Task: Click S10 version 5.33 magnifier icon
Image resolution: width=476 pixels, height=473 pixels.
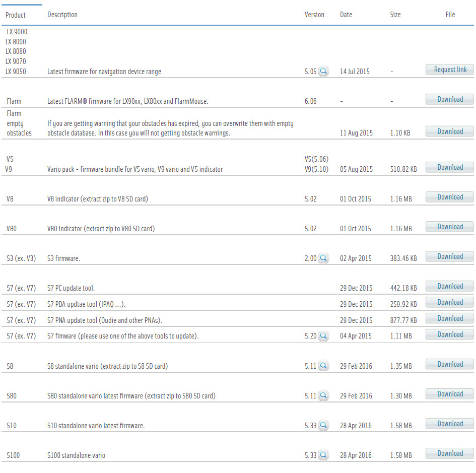Action: 323,425
